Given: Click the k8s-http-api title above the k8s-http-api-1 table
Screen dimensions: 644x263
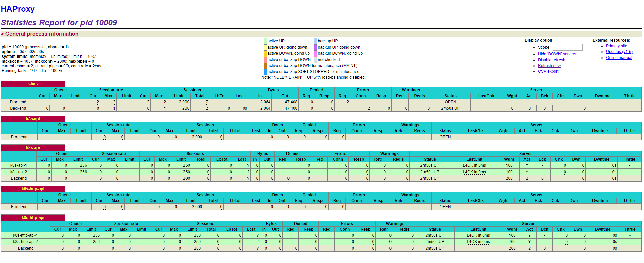Looking at the screenshot, I should (x=33, y=218).
